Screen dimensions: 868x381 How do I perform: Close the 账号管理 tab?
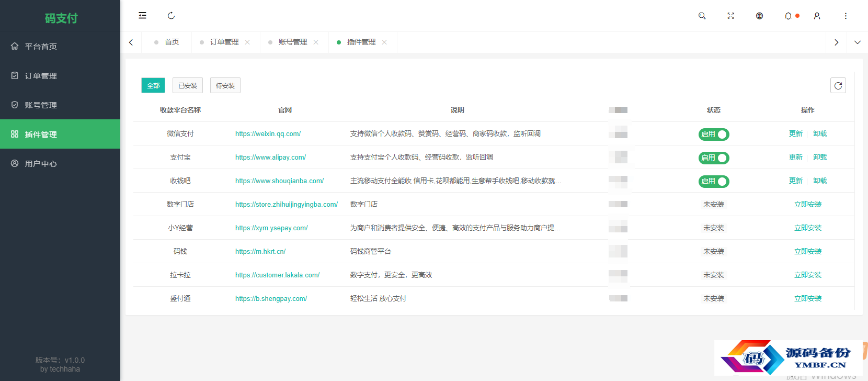pos(316,42)
